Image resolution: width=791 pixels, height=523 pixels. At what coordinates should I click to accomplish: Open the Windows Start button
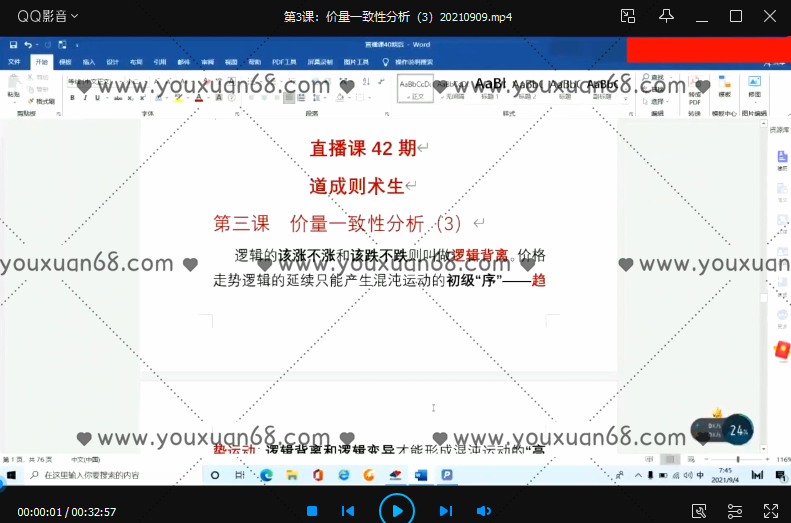(11, 475)
